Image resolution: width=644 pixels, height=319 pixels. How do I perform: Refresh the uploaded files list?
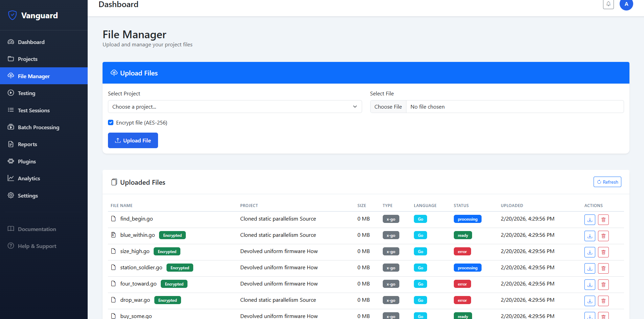pyautogui.click(x=607, y=182)
